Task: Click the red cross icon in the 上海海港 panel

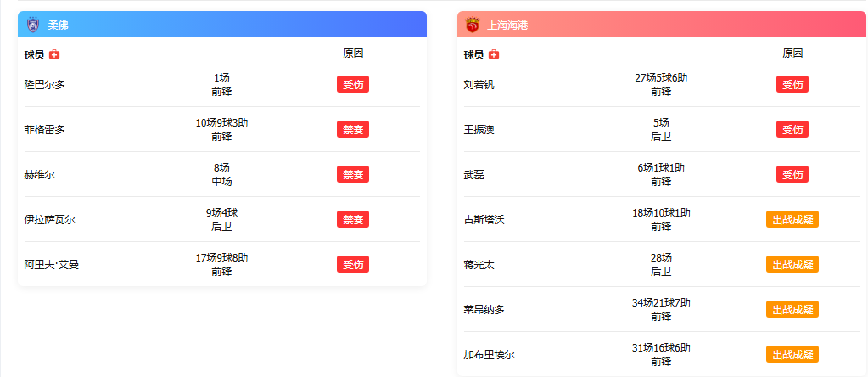Action: [494, 54]
